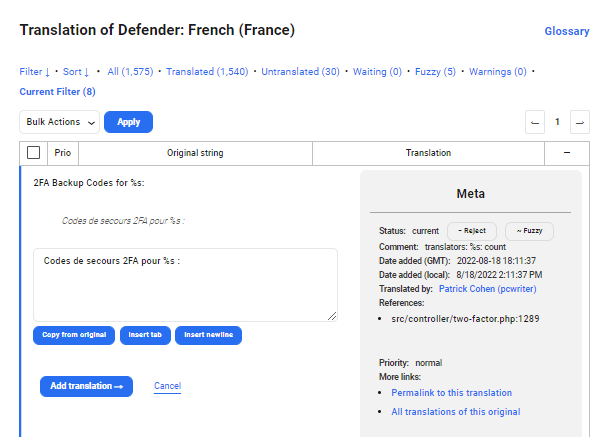The width and height of the screenshot is (610, 437).
Task: Open translator Patrick Cohen (pcwriter) profile
Action: coord(487,289)
